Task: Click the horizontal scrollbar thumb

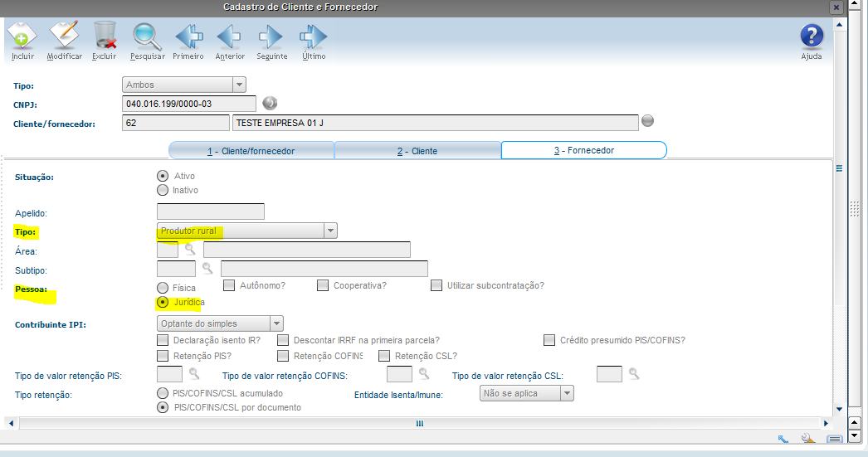Action: coord(420,423)
